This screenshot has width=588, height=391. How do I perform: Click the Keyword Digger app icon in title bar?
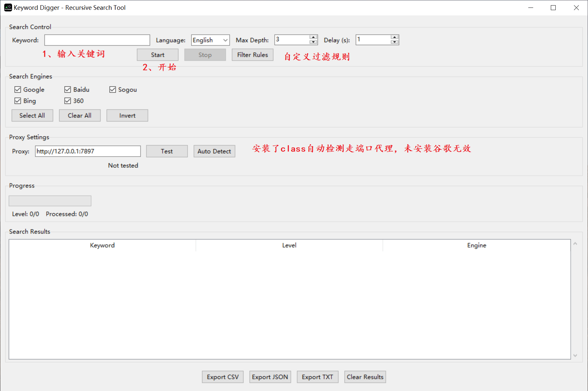tap(8, 8)
